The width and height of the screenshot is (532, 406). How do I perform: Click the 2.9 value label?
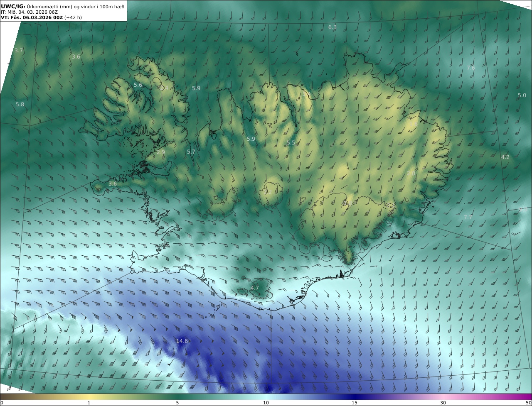click(x=161, y=152)
